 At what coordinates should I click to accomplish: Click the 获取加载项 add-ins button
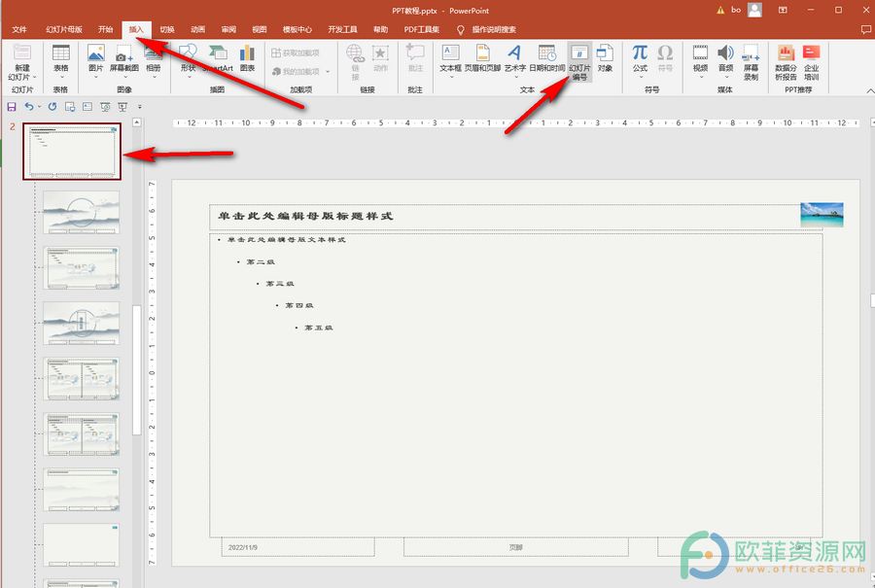296,53
